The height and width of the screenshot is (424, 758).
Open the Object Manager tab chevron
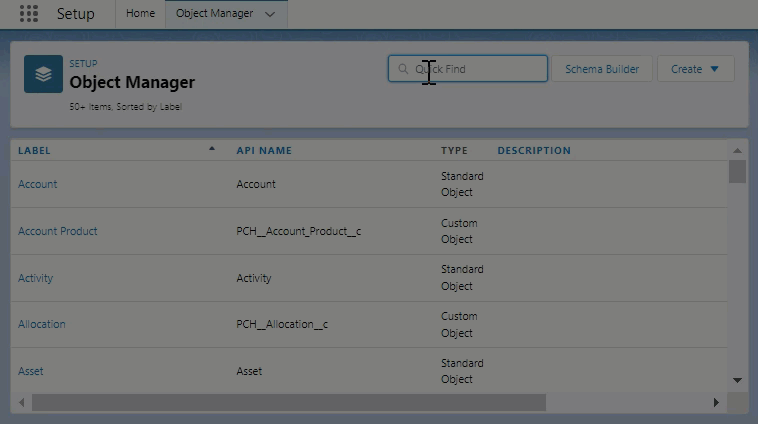point(270,14)
